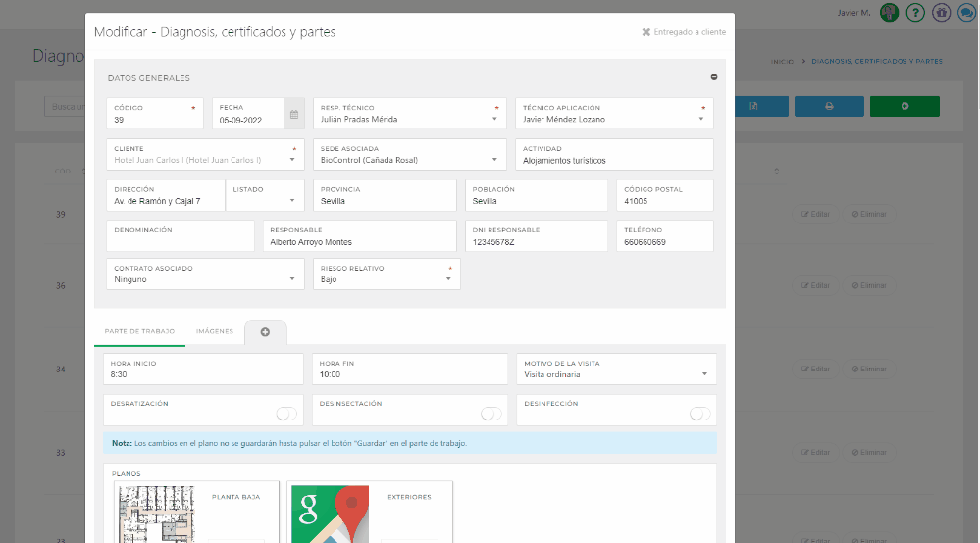Switch to the Imágenes tab
The width and height of the screenshot is (980, 543).
click(x=215, y=331)
